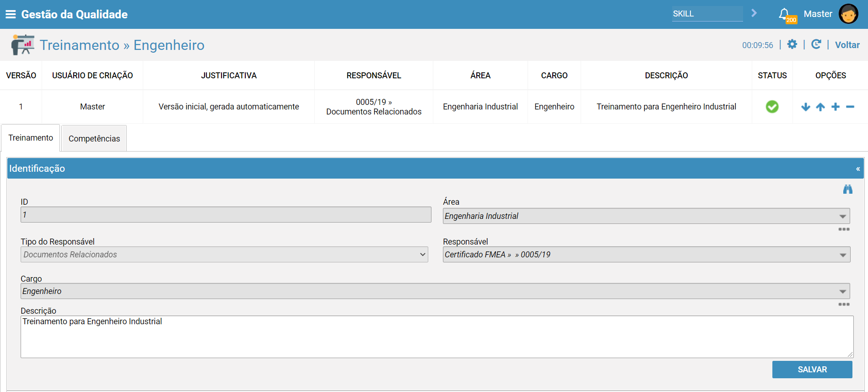Click the 'Engenheiro' table cell

pos(554,107)
